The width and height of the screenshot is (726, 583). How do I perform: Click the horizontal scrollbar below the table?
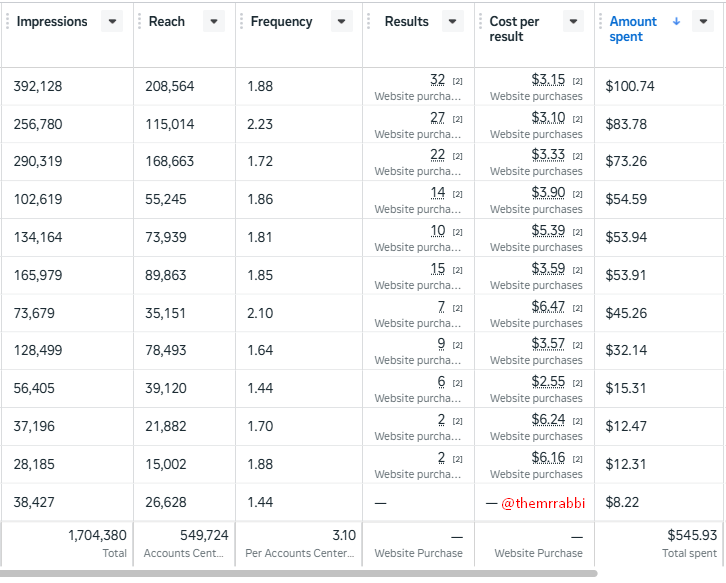[x=300, y=574]
